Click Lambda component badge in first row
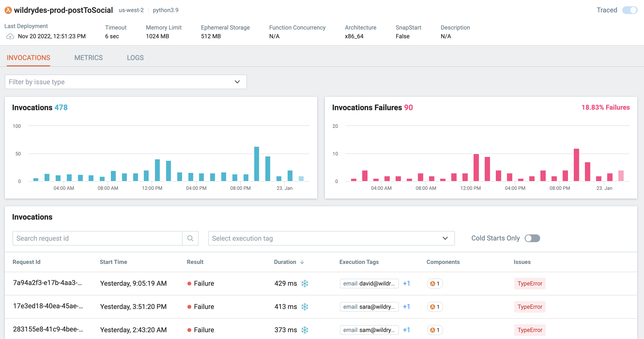The width and height of the screenshot is (644, 339). (x=435, y=284)
